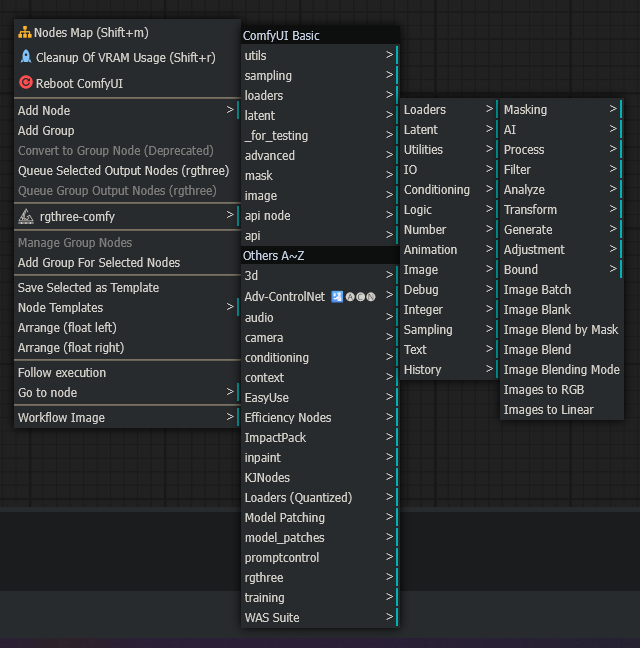
Task: Open the Image submenu in WAS Suite
Action: point(448,269)
